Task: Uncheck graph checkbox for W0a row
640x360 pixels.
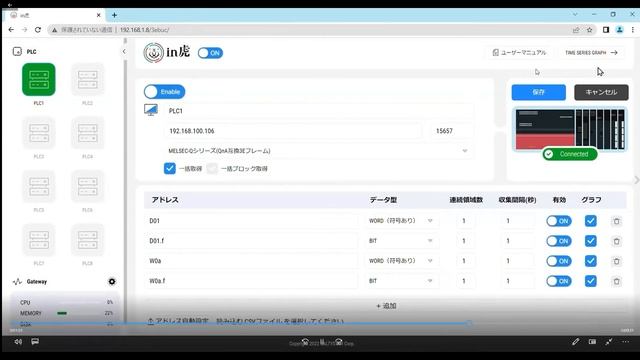Action: pos(591,261)
